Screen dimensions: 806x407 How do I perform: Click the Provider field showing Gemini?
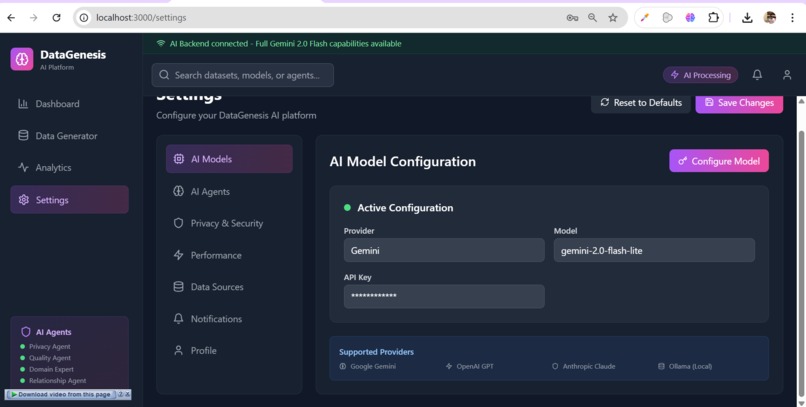[x=444, y=250]
